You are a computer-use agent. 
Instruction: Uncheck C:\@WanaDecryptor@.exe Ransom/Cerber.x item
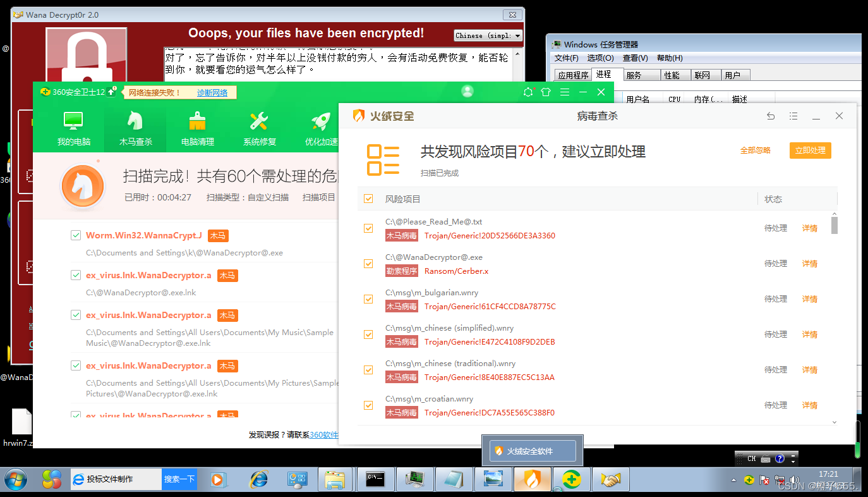click(368, 264)
